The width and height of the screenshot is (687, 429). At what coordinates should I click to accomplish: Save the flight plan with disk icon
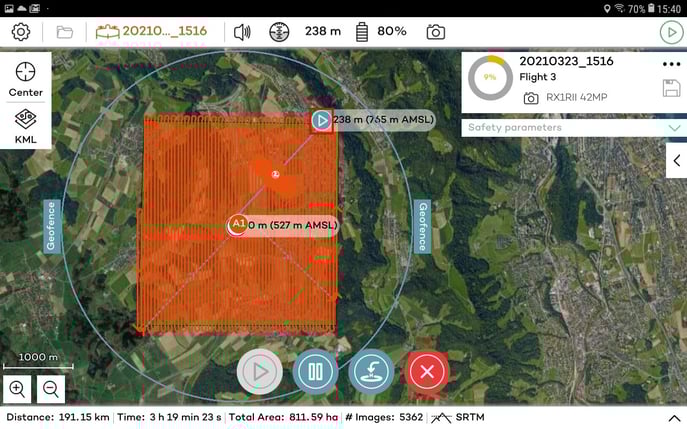[671, 89]
